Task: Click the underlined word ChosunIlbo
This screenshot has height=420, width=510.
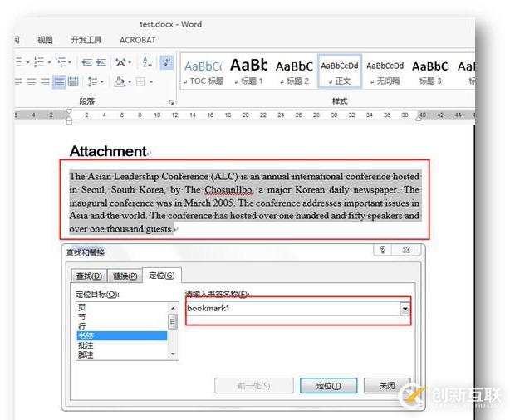Action: pyautogui.click(x=228, y=189)
